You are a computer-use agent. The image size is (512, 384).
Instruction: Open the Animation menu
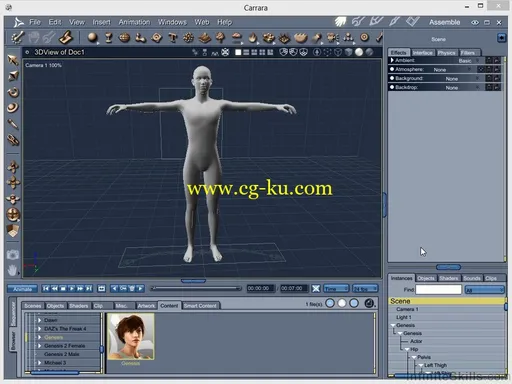click(x=134, y=22)
